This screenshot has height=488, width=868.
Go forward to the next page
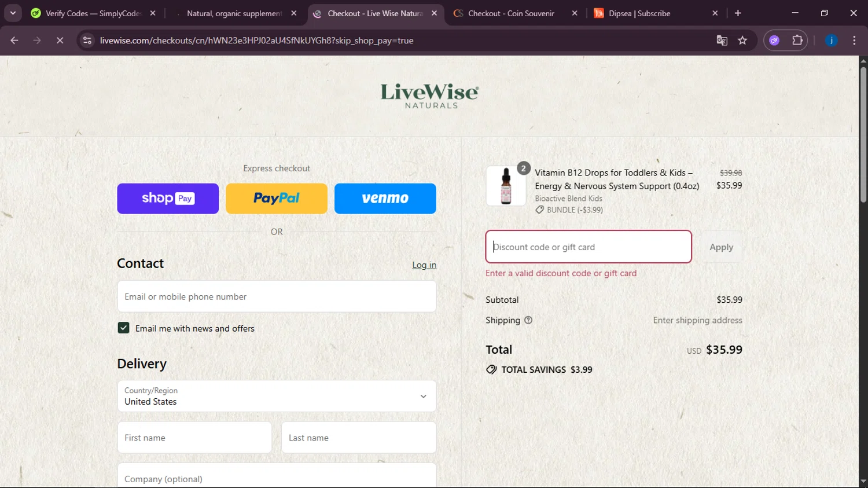pyautogui.click(x=37, y=41)
